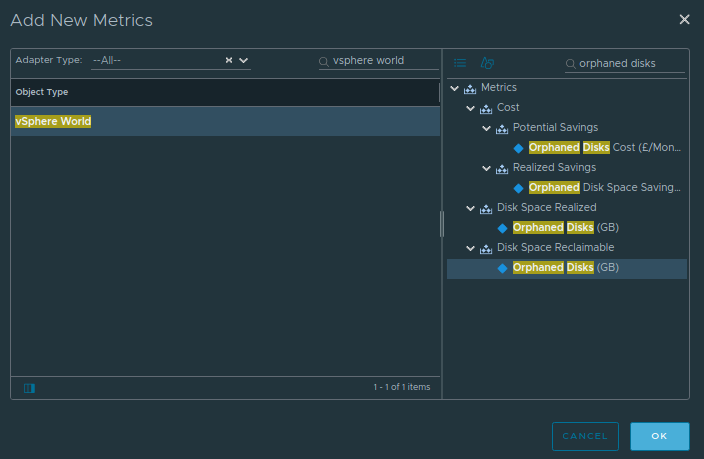Screen dimensions: 704x459
Task: Click the Potential Savings group icon
Action: coord(502,129)
